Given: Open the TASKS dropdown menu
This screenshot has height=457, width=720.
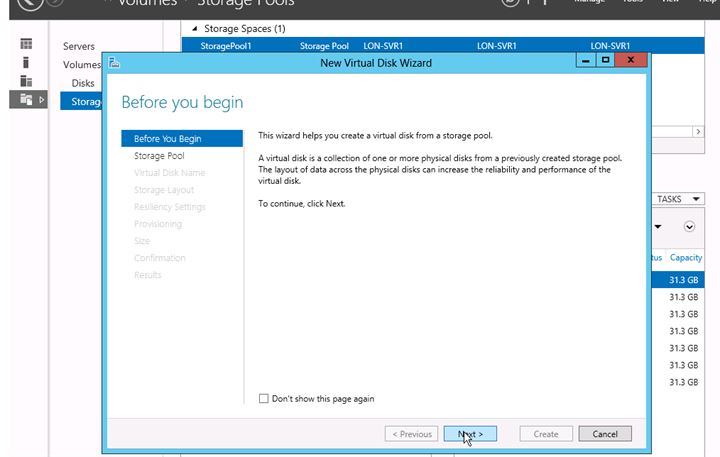Looking at the screenshot, I should pyautogui.click(x=679, y=199).
